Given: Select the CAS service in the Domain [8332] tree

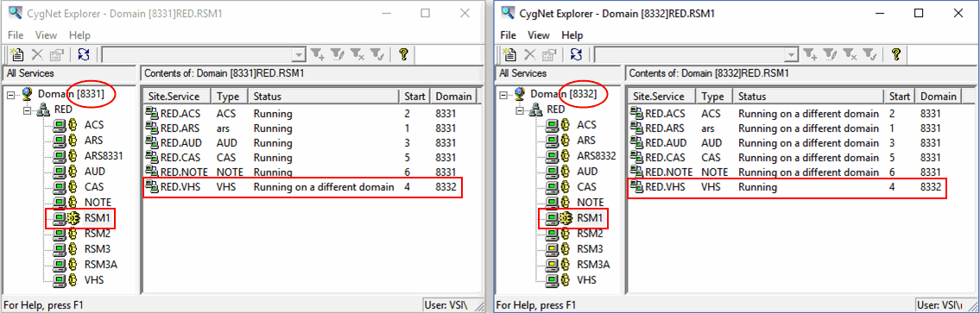Looking at the screenshot, I should click(x=587, y=187).
